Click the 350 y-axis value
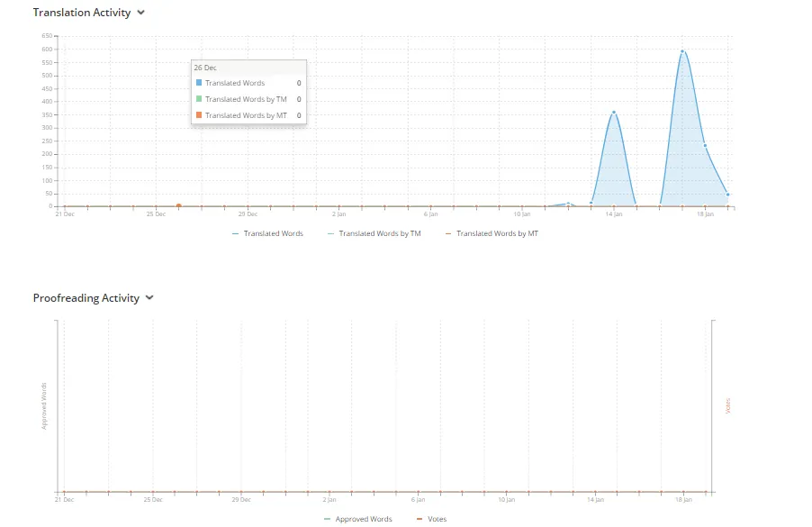 coord(47,114)
